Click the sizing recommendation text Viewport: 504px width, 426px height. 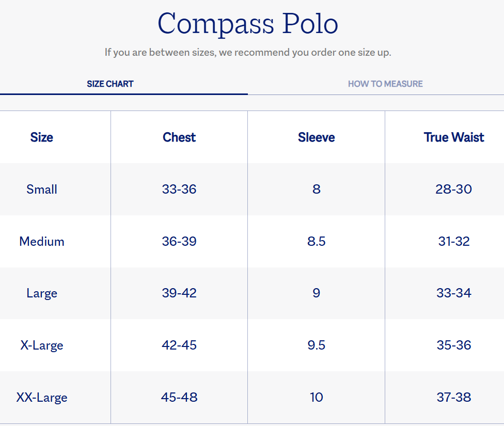tap(248, 52)
